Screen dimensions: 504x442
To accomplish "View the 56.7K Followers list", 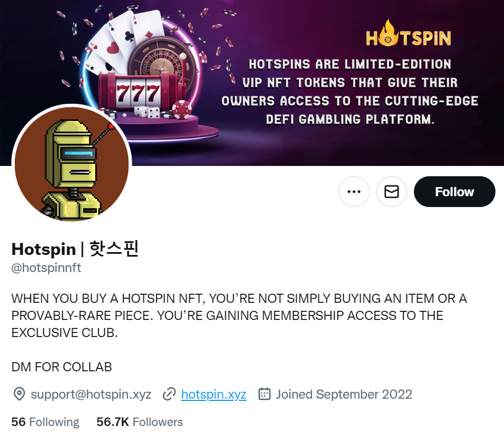I will [140, 421].
